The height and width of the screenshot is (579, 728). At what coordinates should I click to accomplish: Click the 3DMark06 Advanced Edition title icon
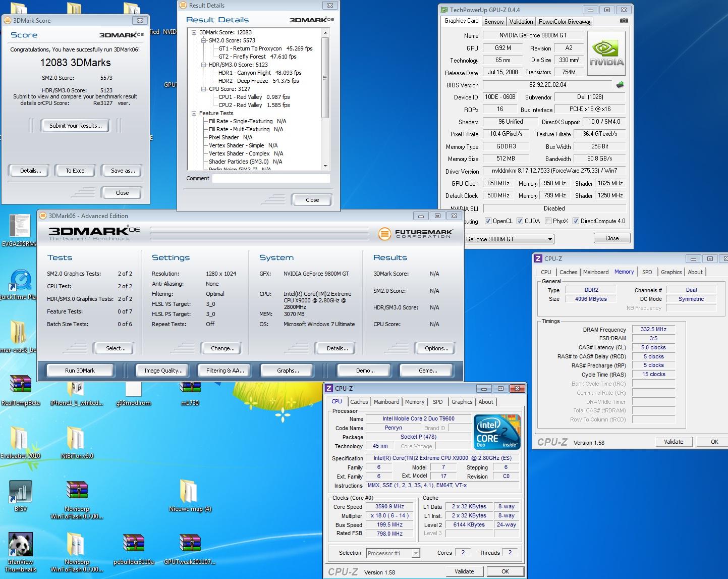point(42,216)
